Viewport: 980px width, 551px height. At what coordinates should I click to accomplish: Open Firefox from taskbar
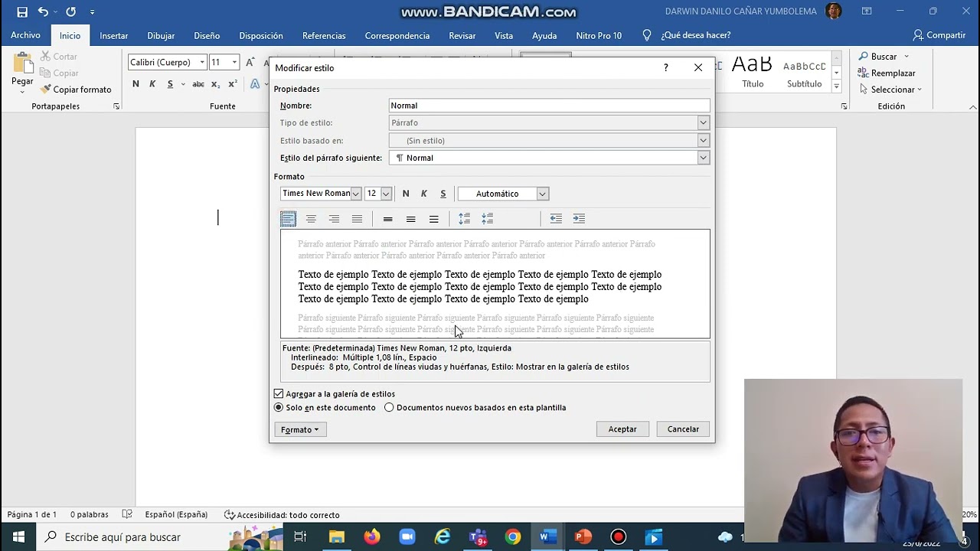click(x=372, y=537)
